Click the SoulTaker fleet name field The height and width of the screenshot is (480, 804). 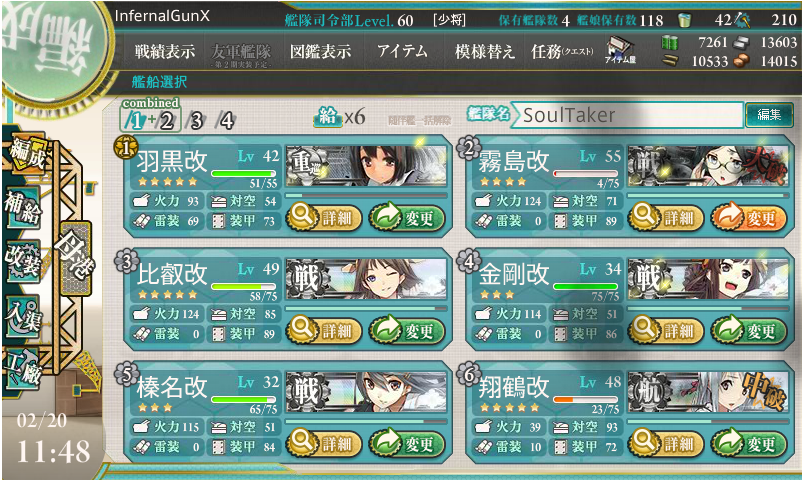626,115
